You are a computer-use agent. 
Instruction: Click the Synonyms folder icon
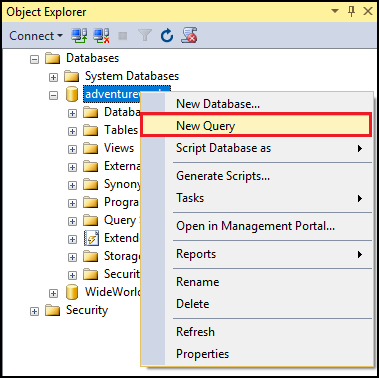click(90, 184)
